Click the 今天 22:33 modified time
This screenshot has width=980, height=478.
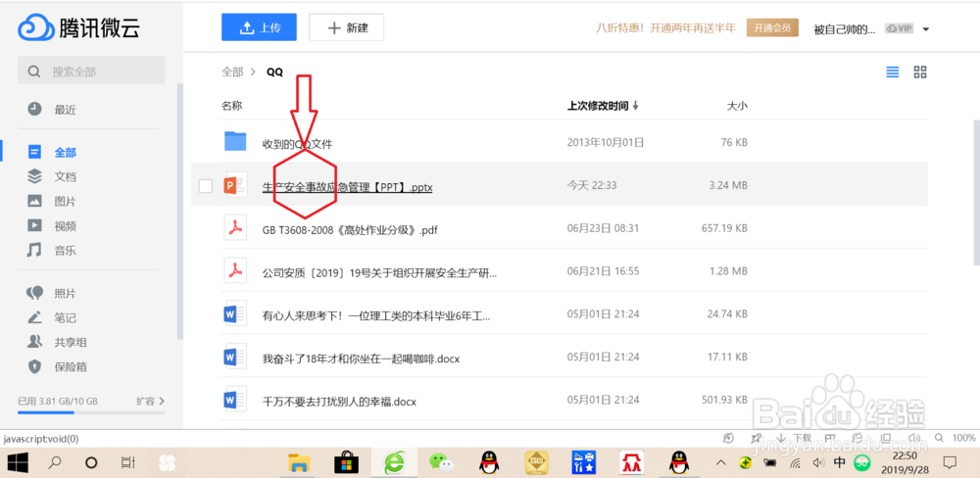[591, 186]
